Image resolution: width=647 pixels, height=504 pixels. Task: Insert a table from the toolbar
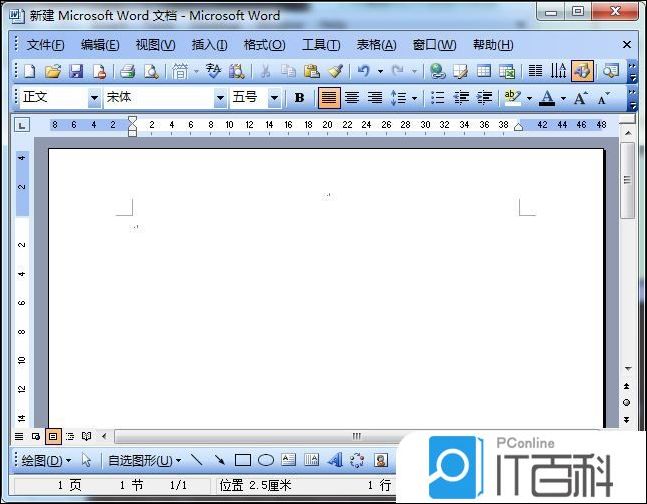(484, 71)
